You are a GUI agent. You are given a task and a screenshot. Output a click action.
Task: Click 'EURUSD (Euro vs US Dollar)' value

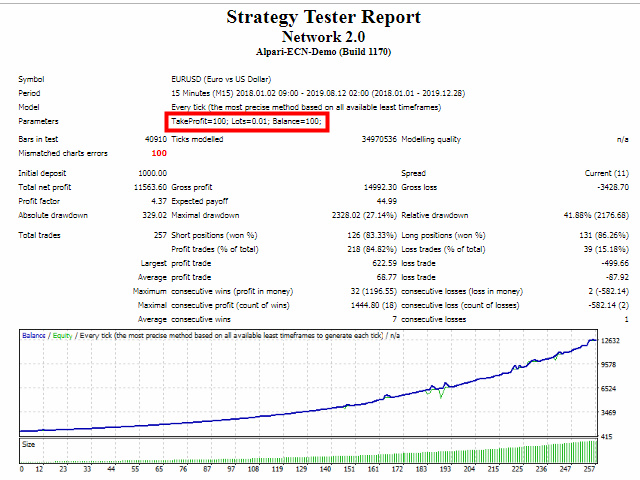pos(221,79)
